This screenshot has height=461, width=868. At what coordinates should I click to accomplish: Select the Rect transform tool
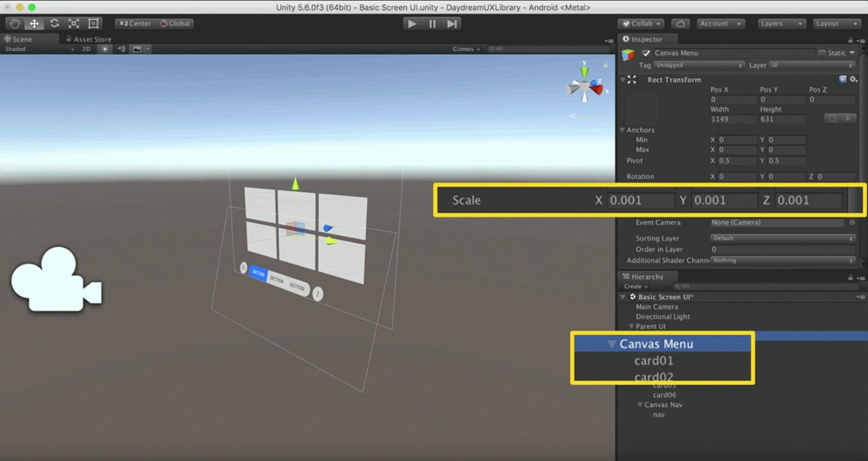pyautogui.click(x=93, y=23)
